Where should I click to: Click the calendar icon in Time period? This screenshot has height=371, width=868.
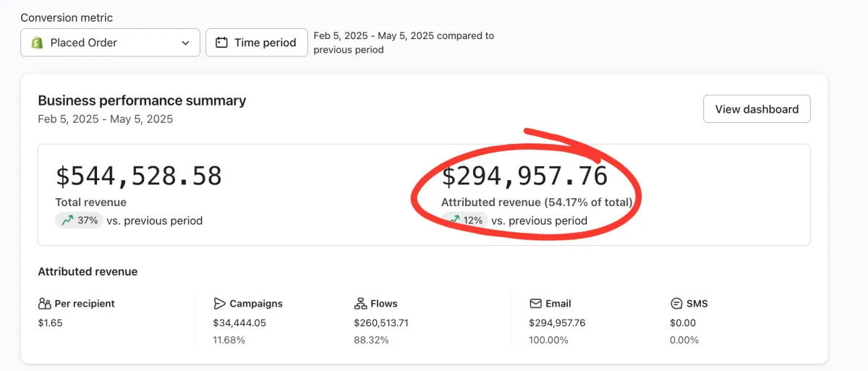(x=222, y=43)
